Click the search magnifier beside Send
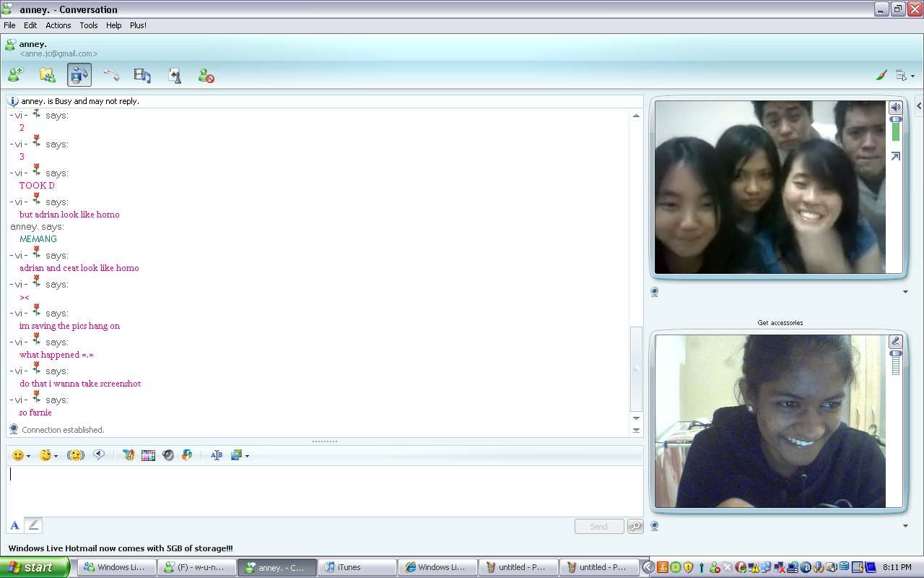924x578 pixels. [635, 527]
